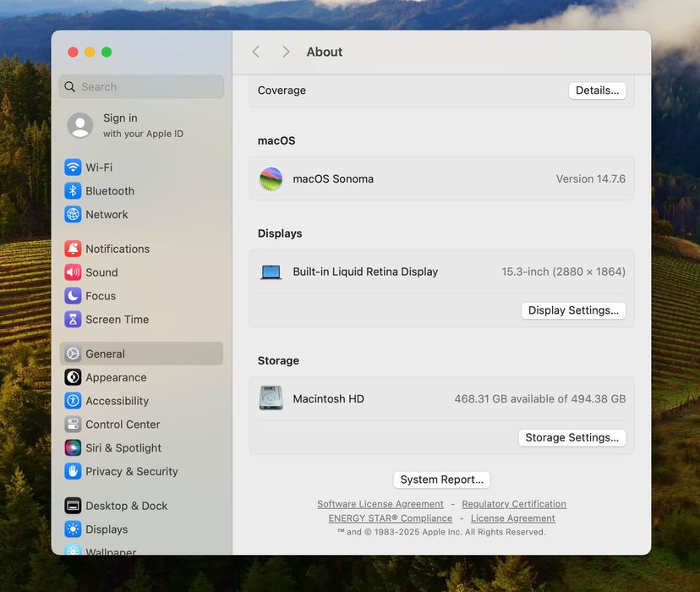Click the Appearance icon

click(x=73, y=377)
